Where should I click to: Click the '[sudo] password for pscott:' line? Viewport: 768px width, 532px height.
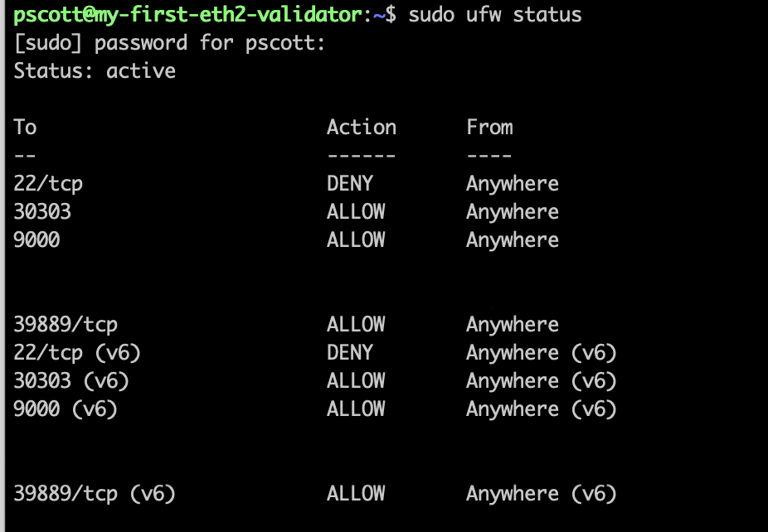[169, 44]
